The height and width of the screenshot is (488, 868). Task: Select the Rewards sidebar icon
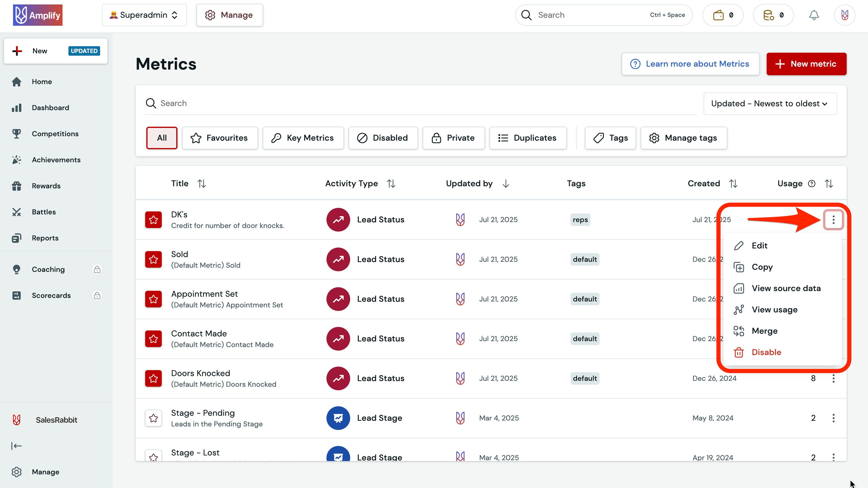pyautogui.click(x=17, y=186)
